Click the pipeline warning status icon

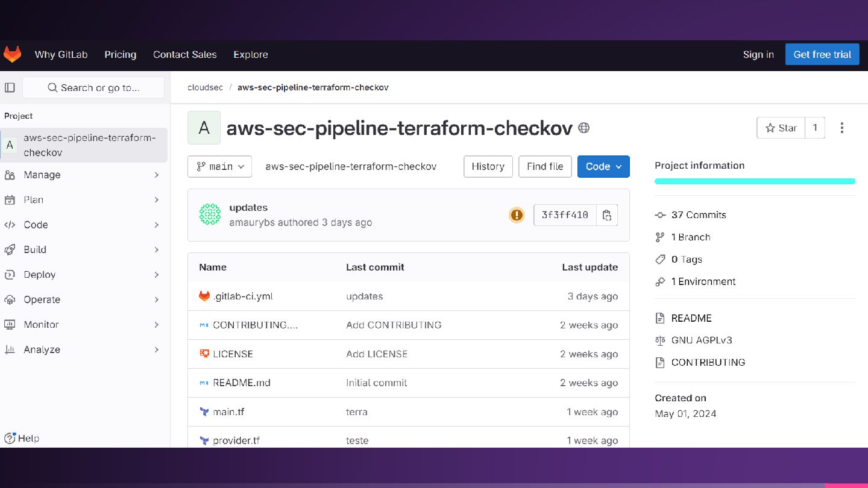[x=517, y=214]
